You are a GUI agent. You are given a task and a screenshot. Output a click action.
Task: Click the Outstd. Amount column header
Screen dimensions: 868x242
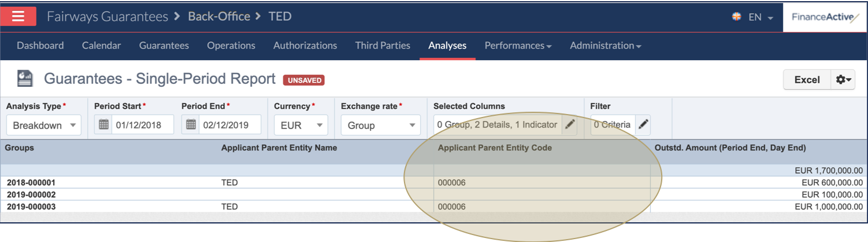[730, 148]
